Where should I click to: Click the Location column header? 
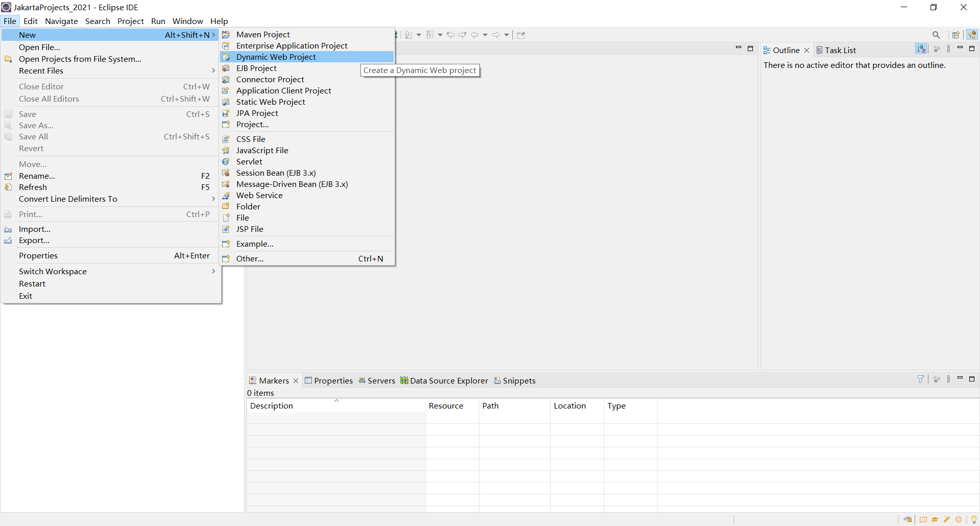pos(577,405)
